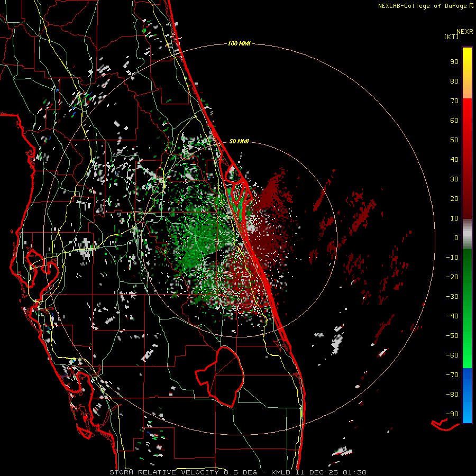Click the 90 value on velocity scale

coord(454,62)
